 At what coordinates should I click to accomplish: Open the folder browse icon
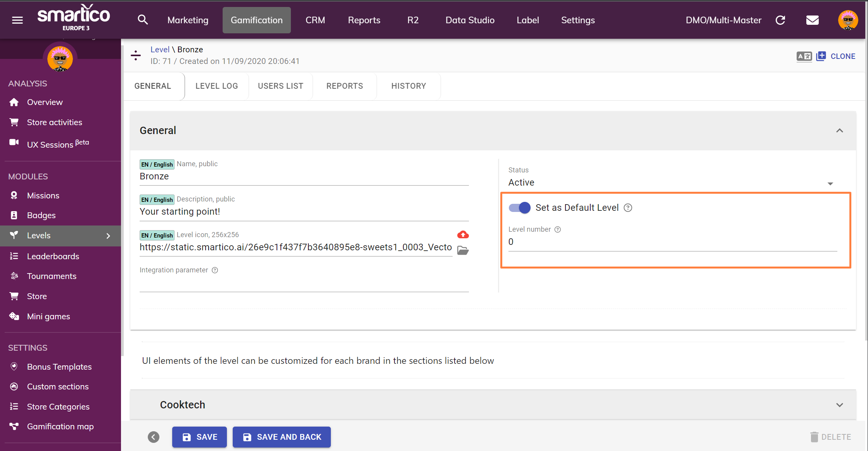[x=463, y=251]
